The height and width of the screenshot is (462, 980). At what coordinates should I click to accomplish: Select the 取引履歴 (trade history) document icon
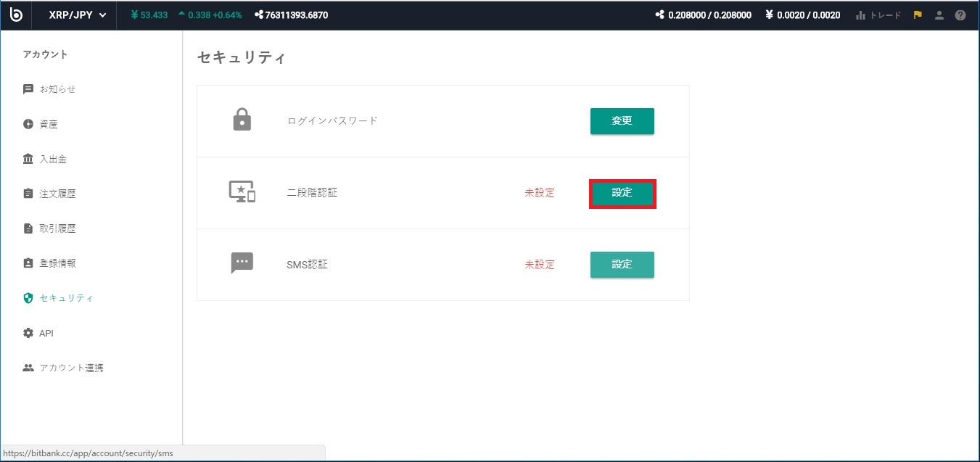pos(27,228)
